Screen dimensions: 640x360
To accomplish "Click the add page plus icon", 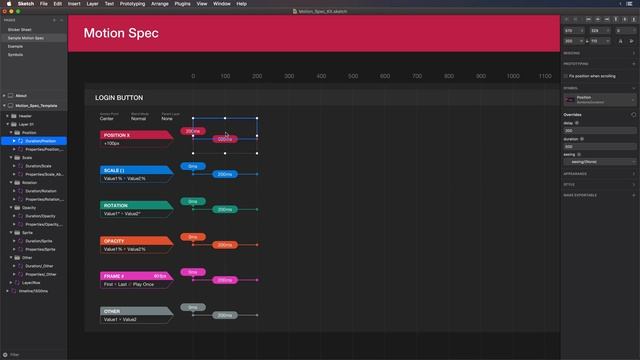I will (54, 20).
